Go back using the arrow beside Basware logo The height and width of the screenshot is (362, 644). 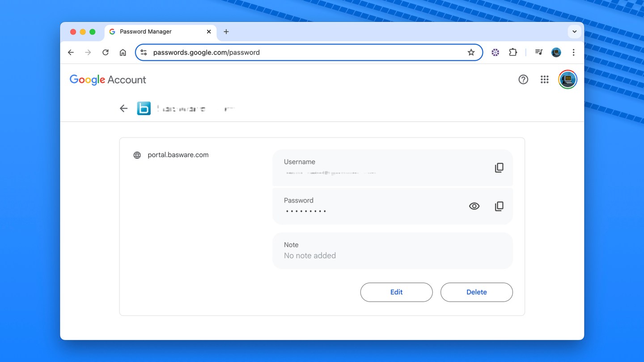point(123,108)
